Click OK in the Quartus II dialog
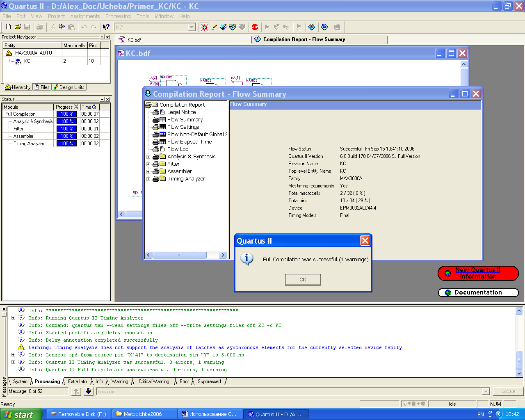Viewport: 525px width, 420px height. tap(303, 280)
